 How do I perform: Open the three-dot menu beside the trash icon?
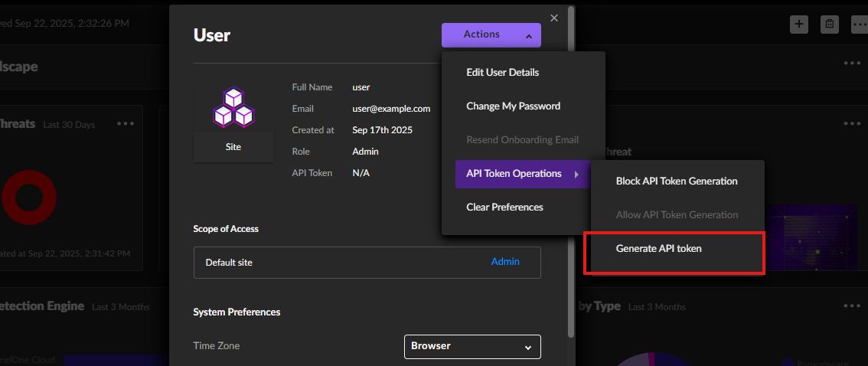point(860,25)
